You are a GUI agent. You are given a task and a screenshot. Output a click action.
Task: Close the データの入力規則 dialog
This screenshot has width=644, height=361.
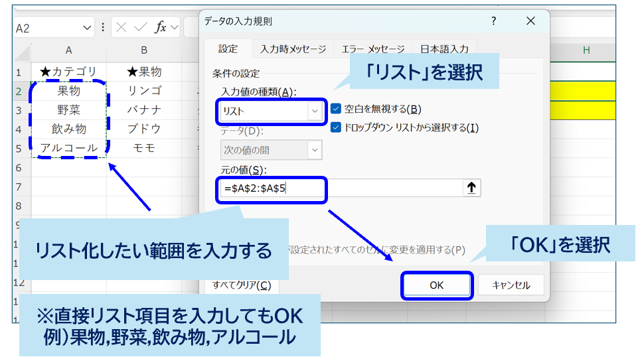click(x=530, y=21)
